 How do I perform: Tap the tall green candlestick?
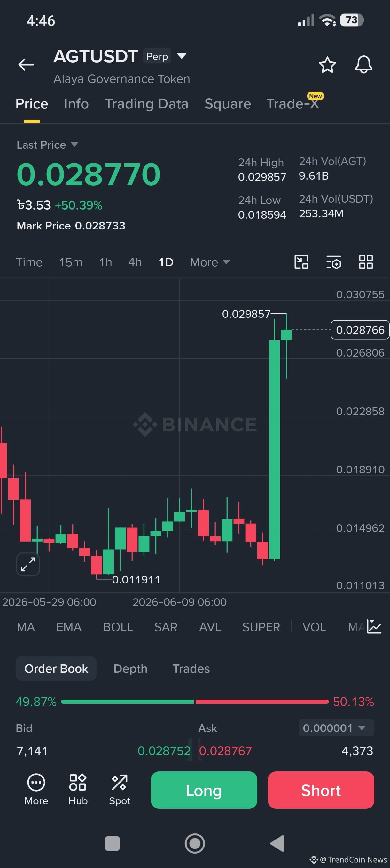click(275, 449)
